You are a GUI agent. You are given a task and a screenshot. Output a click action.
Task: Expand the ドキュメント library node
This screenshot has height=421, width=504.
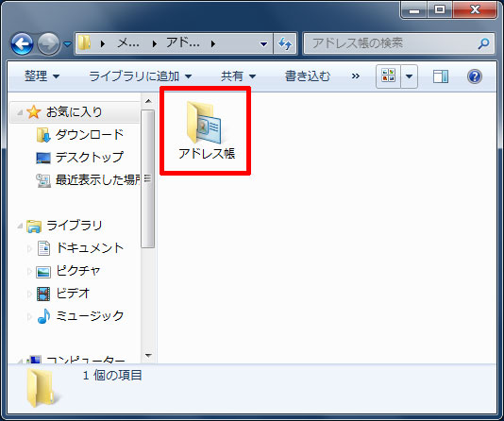29,248
